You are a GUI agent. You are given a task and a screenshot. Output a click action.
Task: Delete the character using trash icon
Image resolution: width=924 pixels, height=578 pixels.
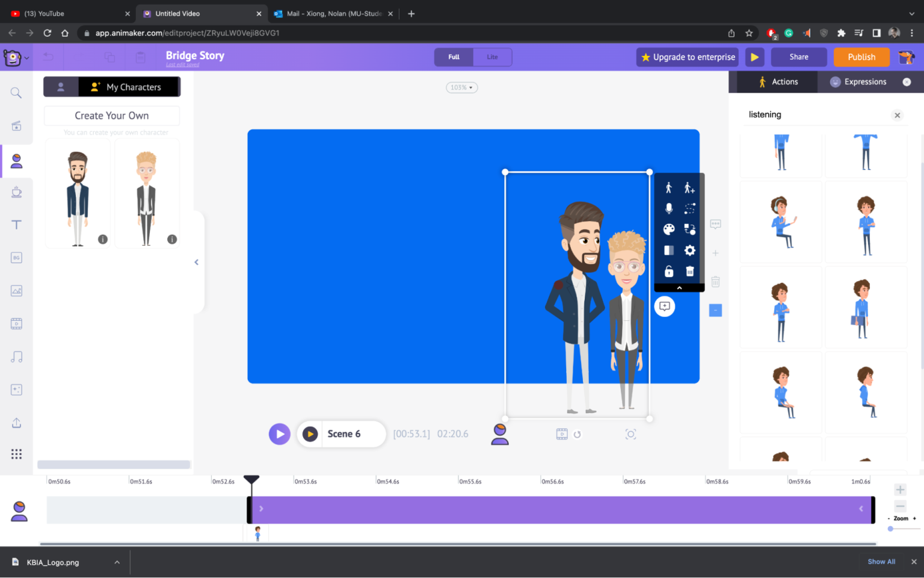(689, 272)
